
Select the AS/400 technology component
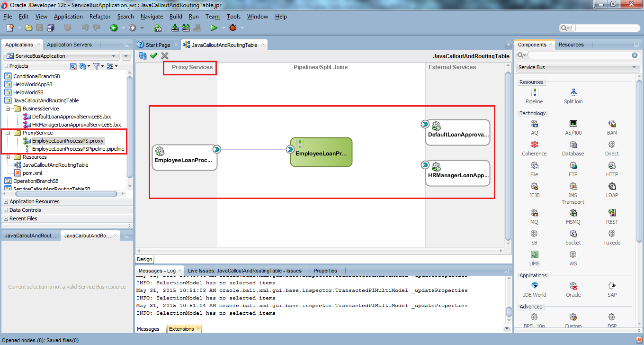click(x=573, y=127)
